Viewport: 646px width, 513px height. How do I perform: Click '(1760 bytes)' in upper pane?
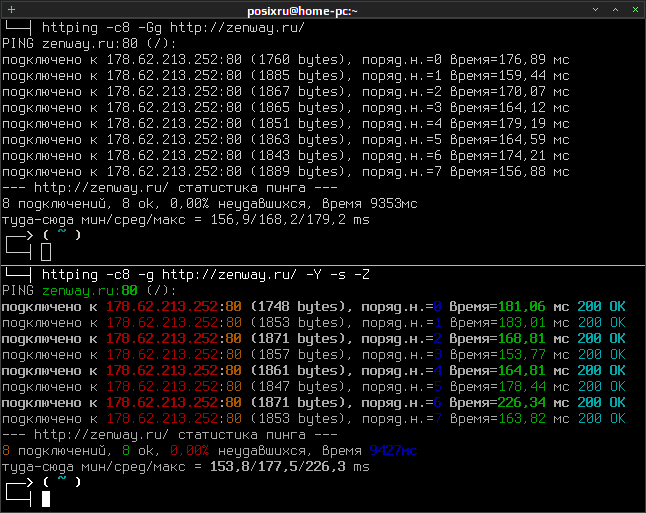pyautogui.click(x=298, y=60)
